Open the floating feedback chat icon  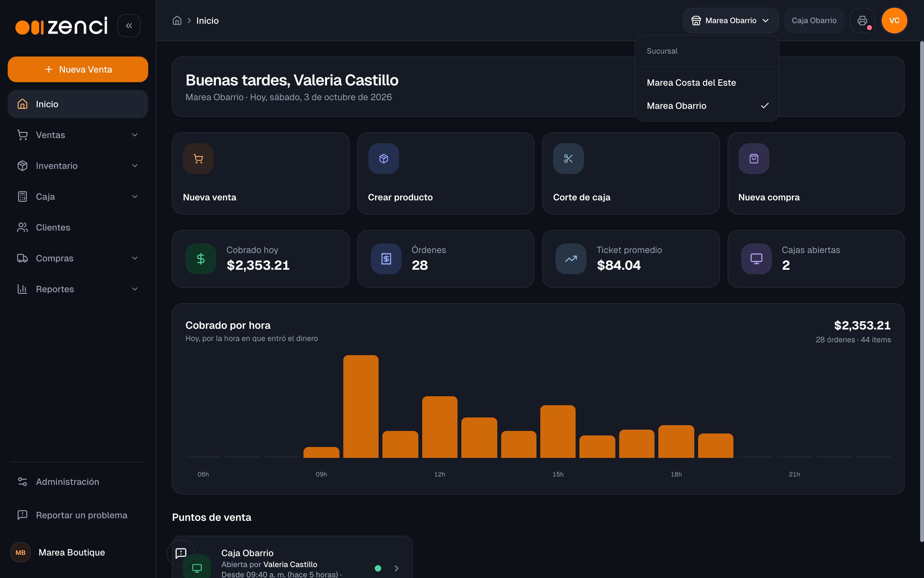click(181, 553)
